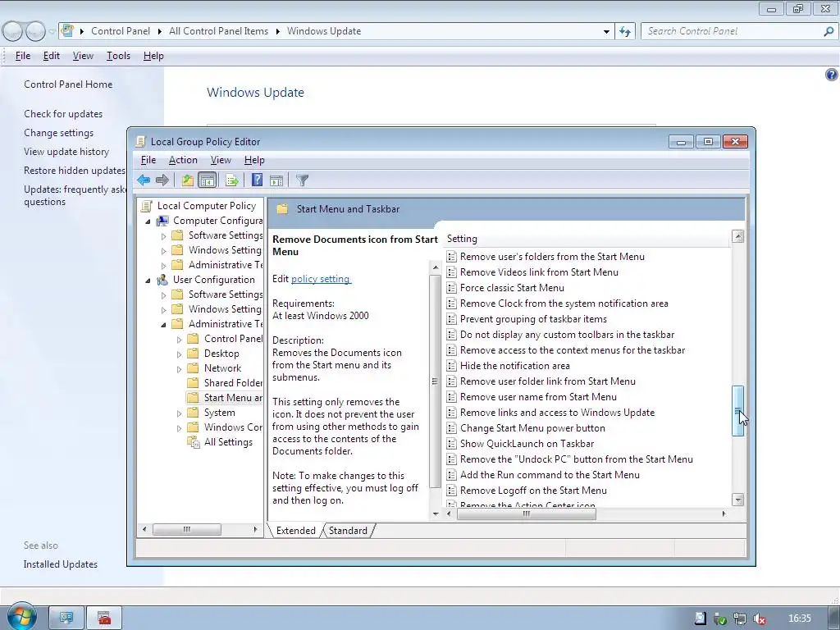Click the Computer Configuration tree icon
Viewport: 840px width, 630px height.
(162, 221)
